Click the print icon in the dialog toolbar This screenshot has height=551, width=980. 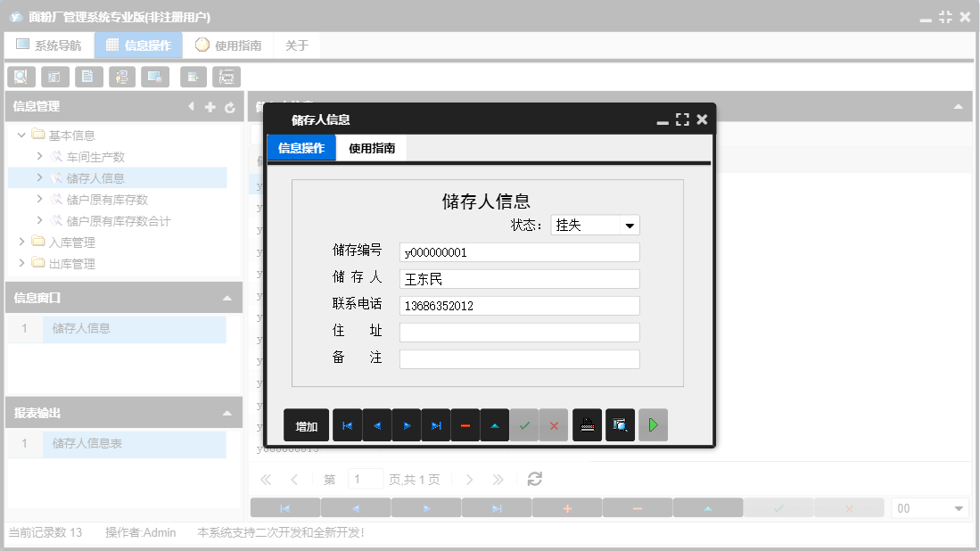coord(587,425)
